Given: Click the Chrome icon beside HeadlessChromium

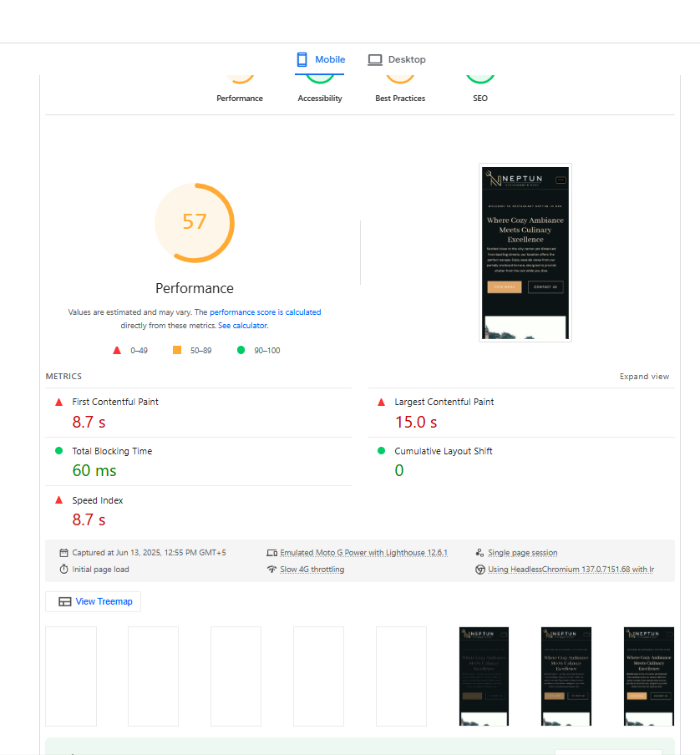Looking at the screenshot, I should pyautogui.click(x=480, y=570).
